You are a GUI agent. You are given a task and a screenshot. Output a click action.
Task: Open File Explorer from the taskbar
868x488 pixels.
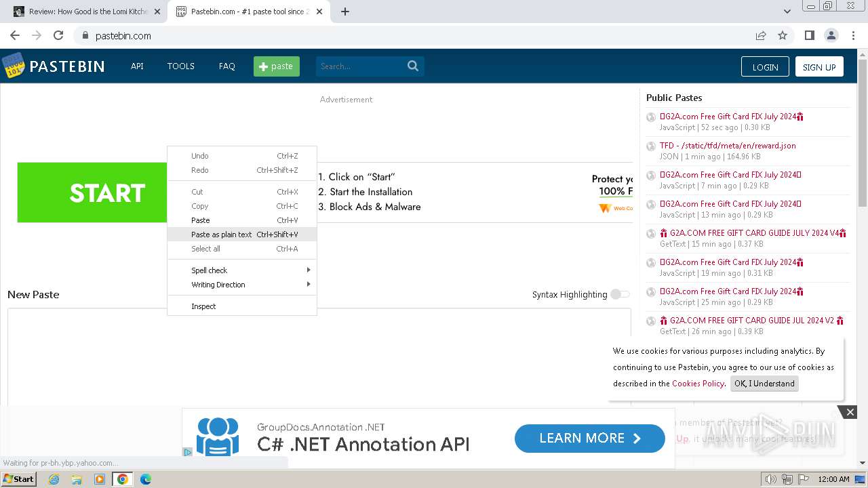(77, 479)
